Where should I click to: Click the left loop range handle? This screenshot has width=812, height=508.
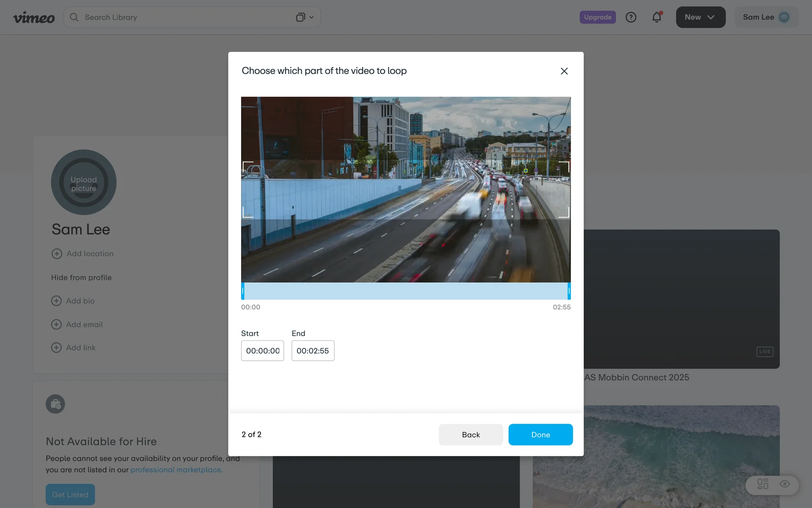(243, 291)
